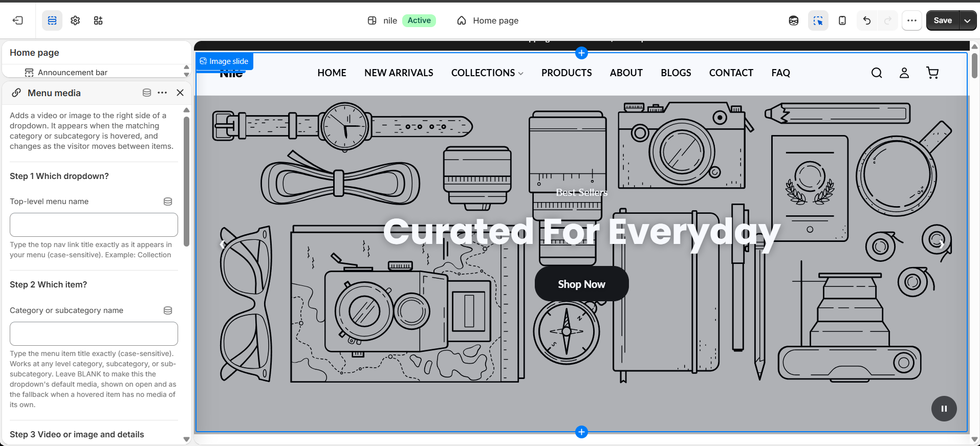Screen dimensions: 980x446
Task: Click the Best Sellers slide subheading
Action: (582, 192)
